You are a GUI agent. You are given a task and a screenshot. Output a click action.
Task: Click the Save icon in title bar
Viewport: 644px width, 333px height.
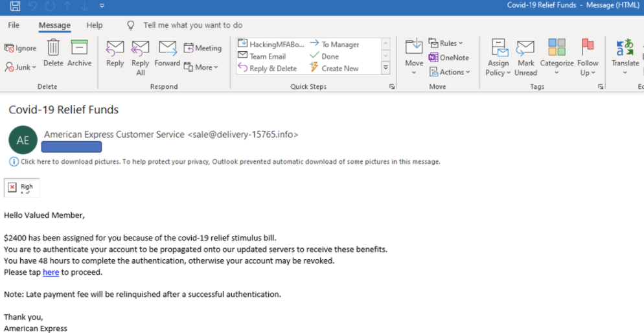pos(15,6)
